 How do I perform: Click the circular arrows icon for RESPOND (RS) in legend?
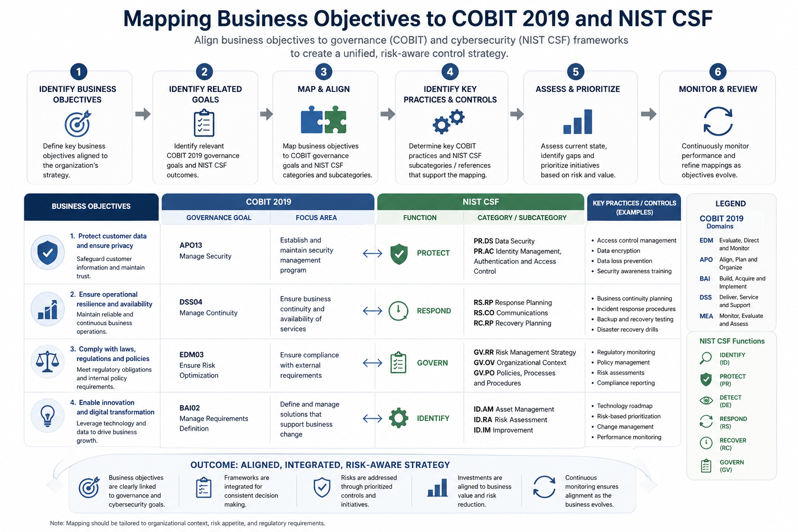(706, 421)
